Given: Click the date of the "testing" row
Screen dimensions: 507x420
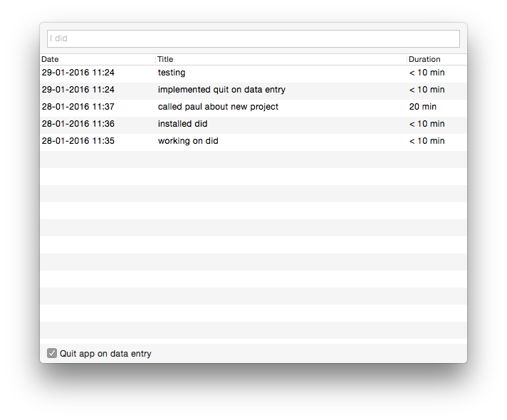Looking at the screenshot, I should (78, 73).
